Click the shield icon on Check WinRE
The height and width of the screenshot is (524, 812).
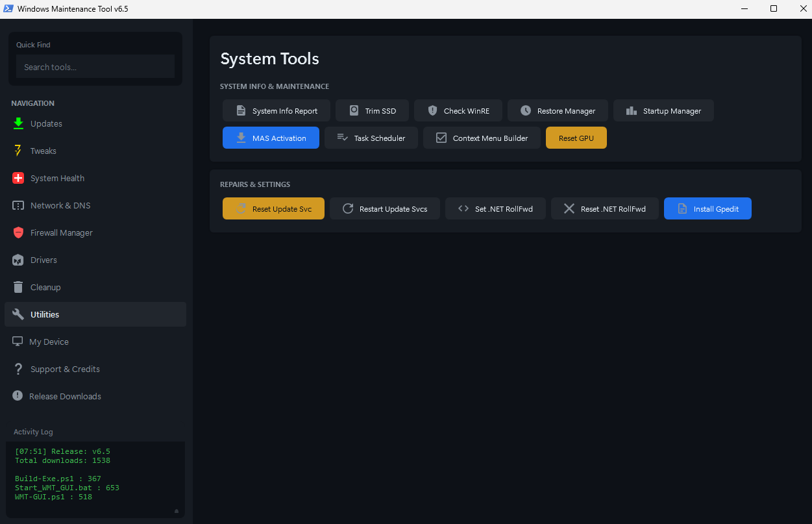tap(432, 110)
